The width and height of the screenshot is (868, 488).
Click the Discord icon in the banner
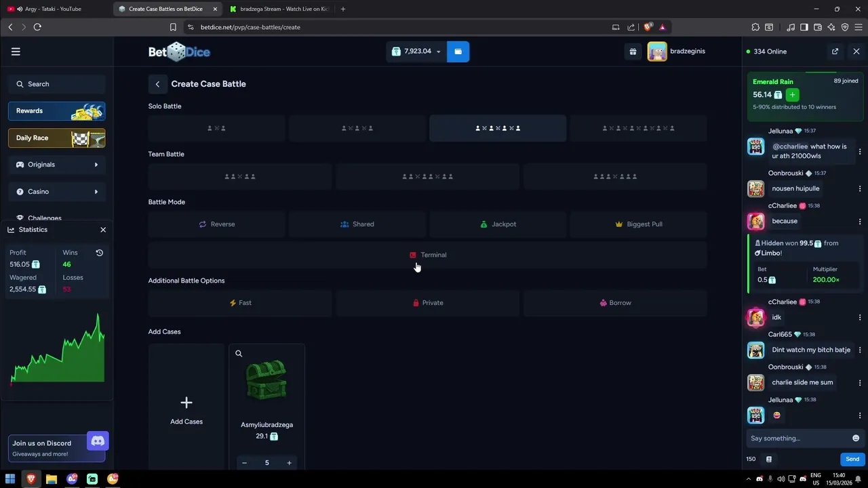tap(98, 441)
